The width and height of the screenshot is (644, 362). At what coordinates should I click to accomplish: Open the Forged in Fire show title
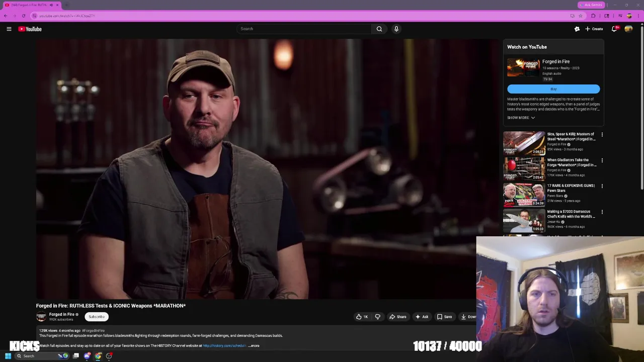(556, 61)
